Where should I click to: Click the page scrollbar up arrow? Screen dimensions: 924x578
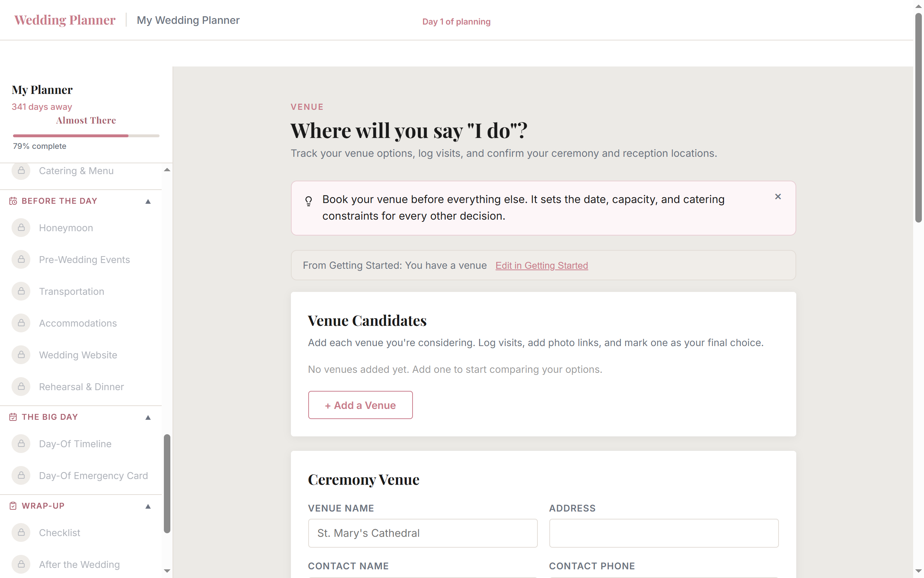(x=918, y=7)
